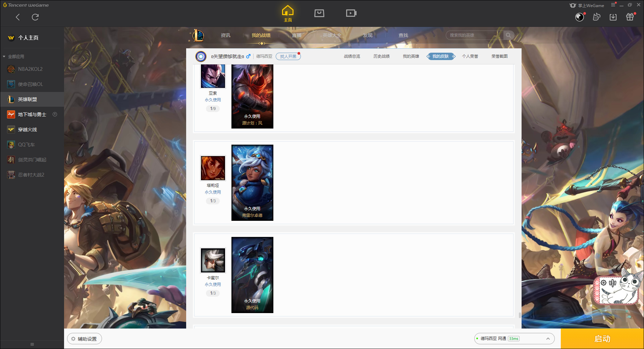Open the 源代码 skin card
The height and width of the screenshot is (349, 644).
coord(252,275)
